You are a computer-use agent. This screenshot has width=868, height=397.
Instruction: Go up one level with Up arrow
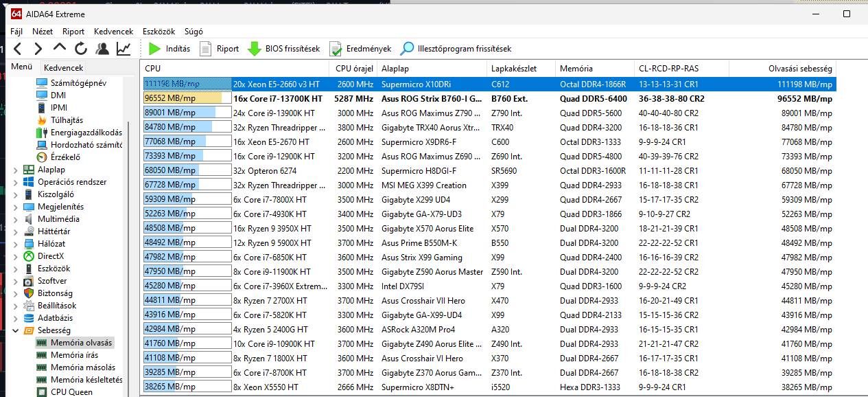tap(60, 48)
